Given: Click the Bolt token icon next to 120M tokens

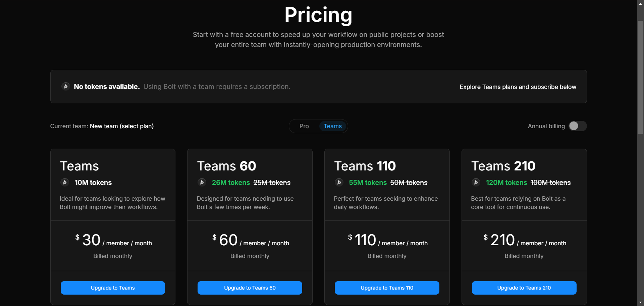Looking at the screenshot, I should coord(476,182).
